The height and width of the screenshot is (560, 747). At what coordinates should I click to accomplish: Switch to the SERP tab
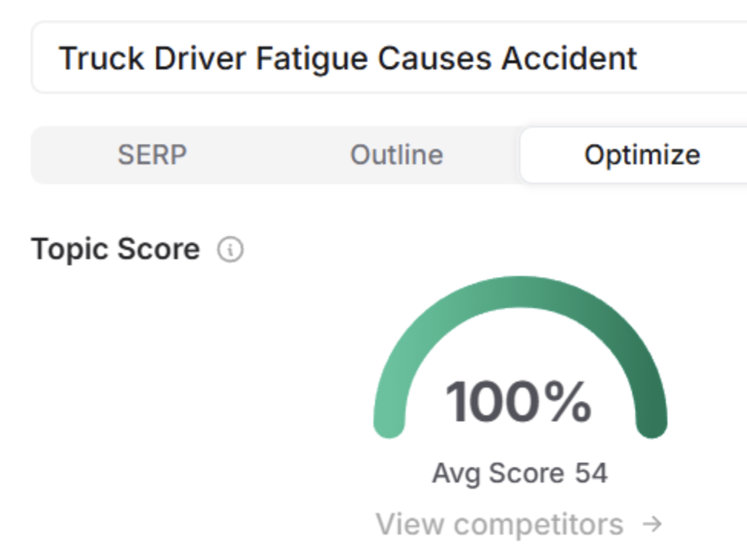(x=152, y=155)
